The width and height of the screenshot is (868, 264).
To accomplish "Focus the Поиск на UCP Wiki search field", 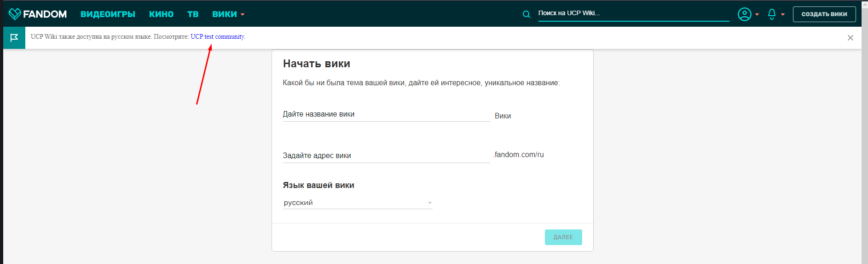I will pos(634,13).
